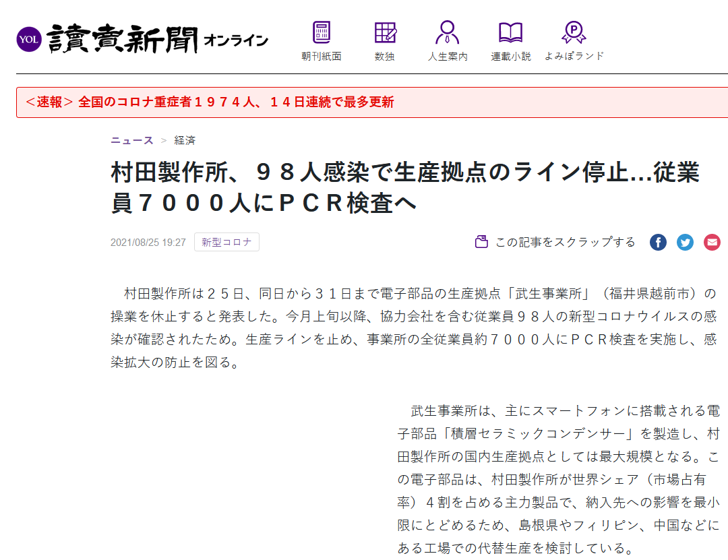The width and height of the screenshot is (728, 560).
Task: Open the 人生案内 person icon
Action: [448, 32]
